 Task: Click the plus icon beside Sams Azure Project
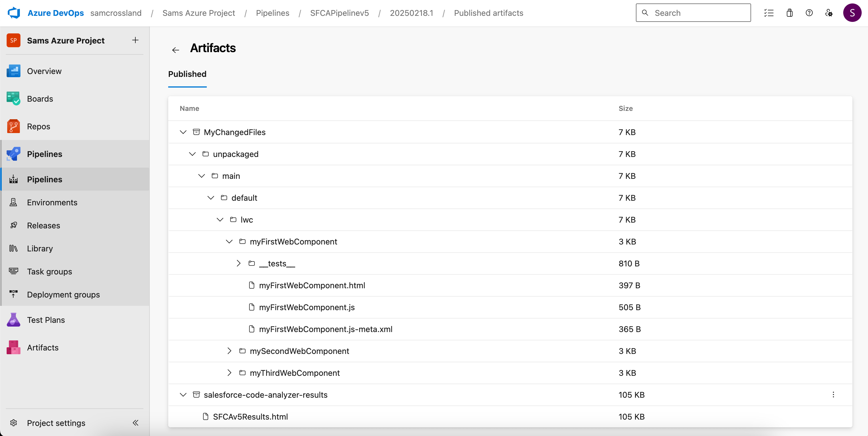[x=135, y=40]
